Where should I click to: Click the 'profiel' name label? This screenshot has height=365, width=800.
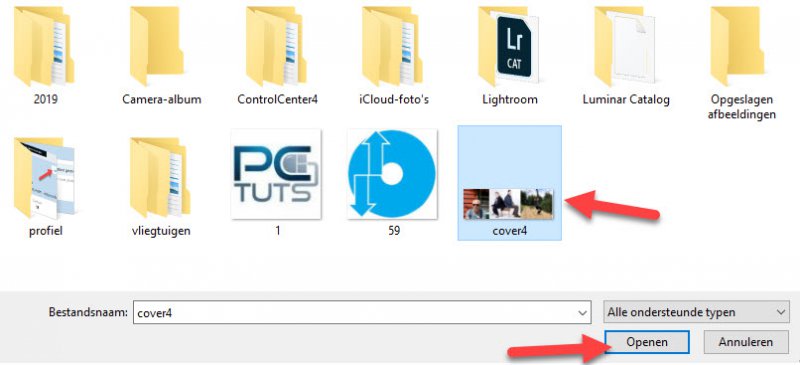point(46,231)
